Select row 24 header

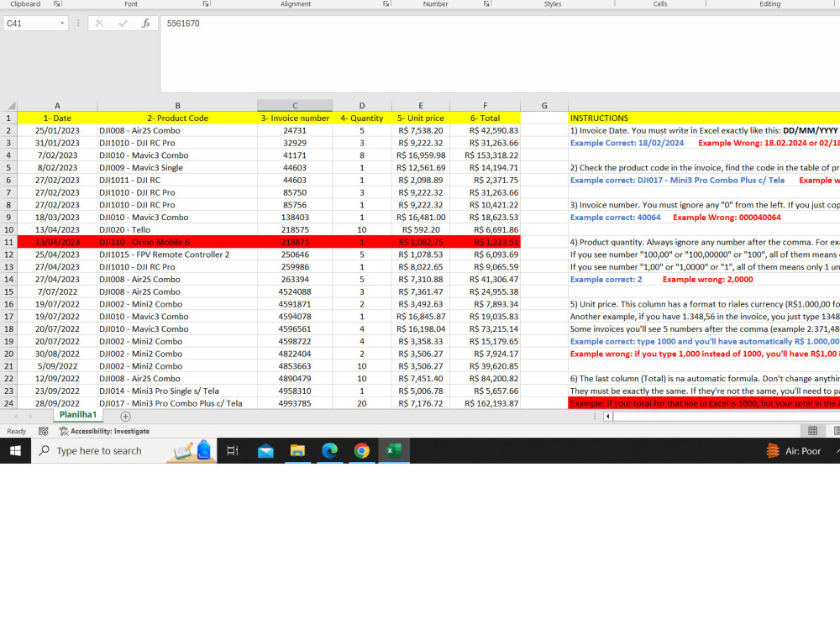pos(8,403)
